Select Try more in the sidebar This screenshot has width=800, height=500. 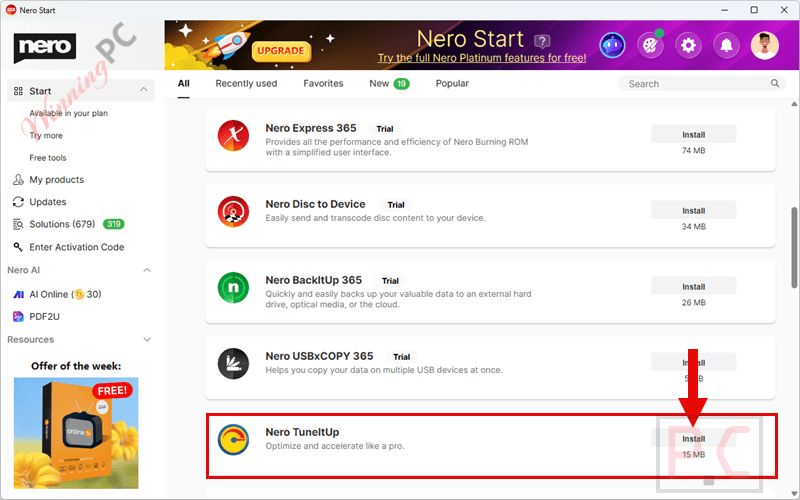click(x=46, y=136)
